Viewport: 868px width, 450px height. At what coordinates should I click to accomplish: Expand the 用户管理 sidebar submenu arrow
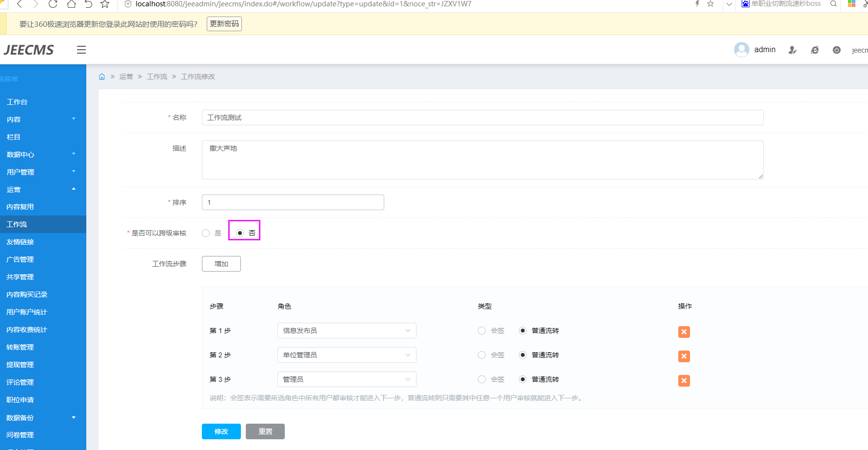pos(74,171)
